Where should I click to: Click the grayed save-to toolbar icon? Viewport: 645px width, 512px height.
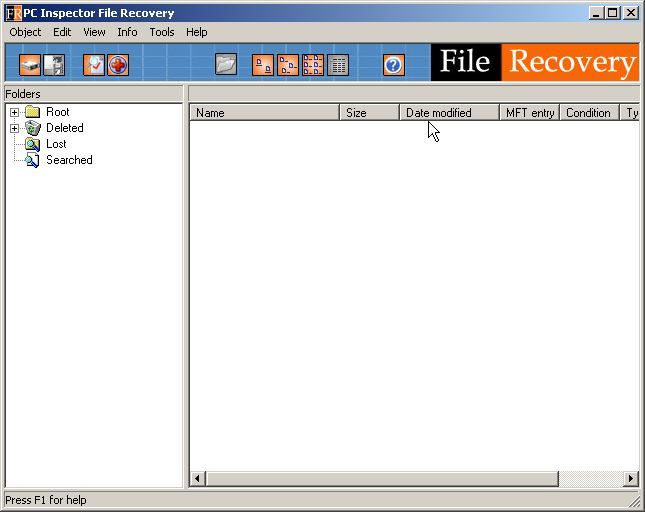(54, 65)
